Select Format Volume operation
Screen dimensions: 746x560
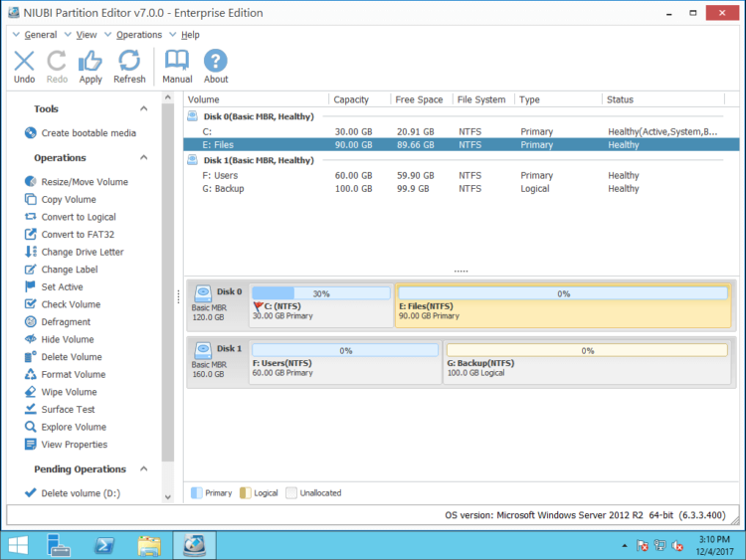point(65,374)
